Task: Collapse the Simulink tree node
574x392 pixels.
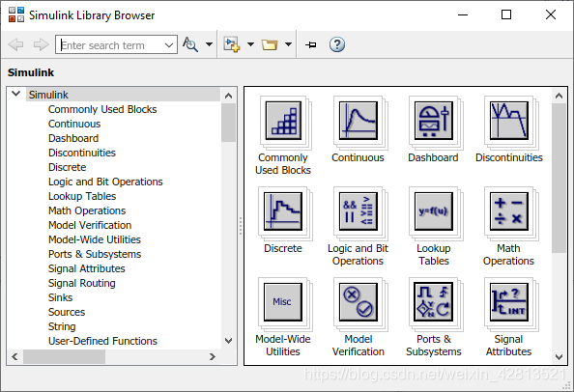Action: coord(15,94)
